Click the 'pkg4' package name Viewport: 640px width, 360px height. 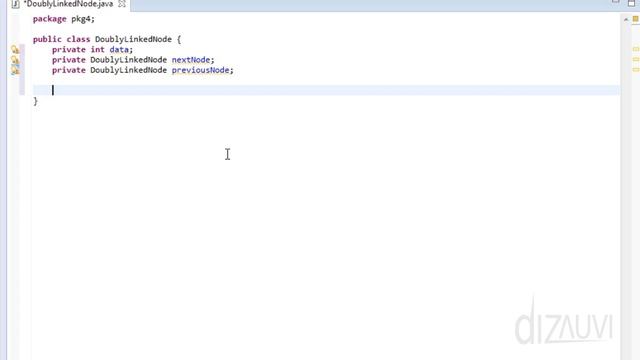pyautogui.click(x=81, y=19)
